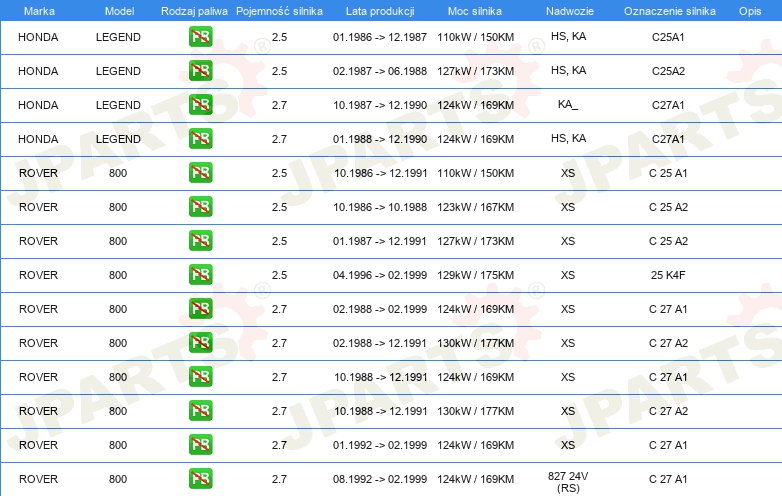Select the 02.1987 -> 06.1988 date cell
The image size is (782, 496).
click(x=380, y=71)
